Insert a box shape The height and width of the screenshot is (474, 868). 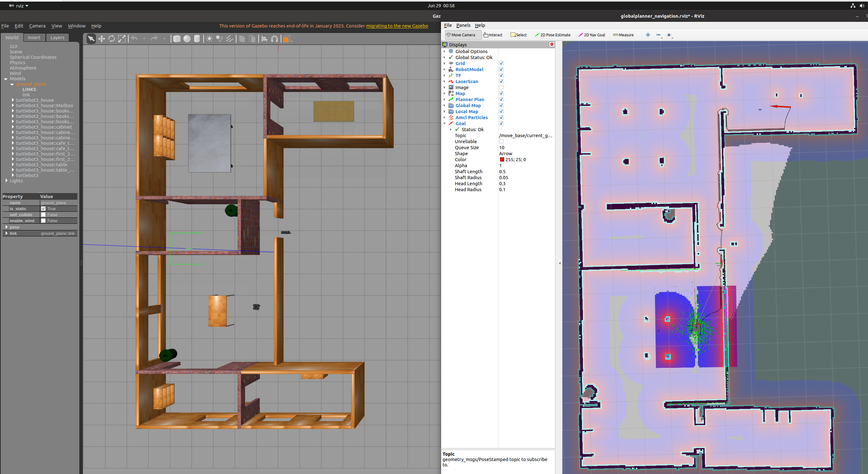[x=177, y=39]
